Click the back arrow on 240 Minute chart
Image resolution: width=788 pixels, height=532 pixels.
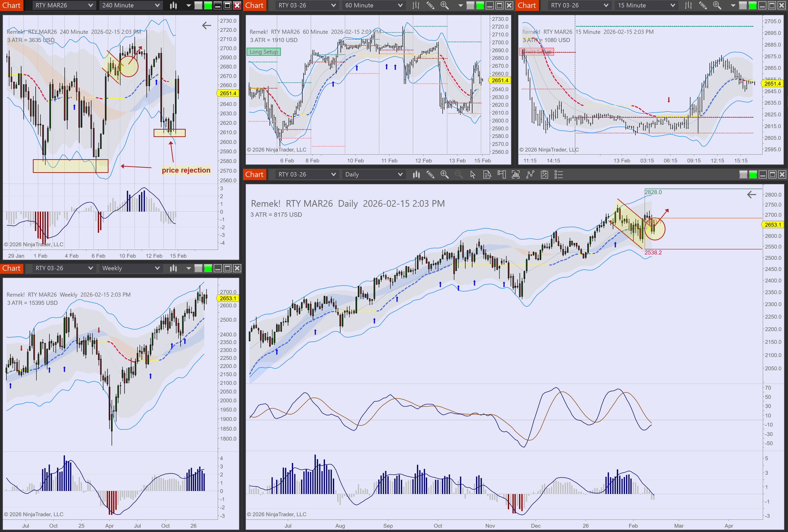206,26
